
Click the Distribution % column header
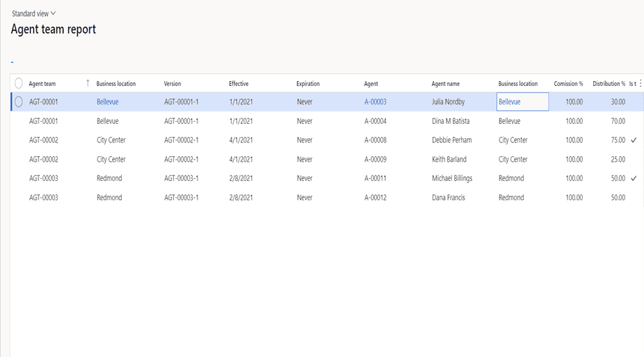point(609,83)
